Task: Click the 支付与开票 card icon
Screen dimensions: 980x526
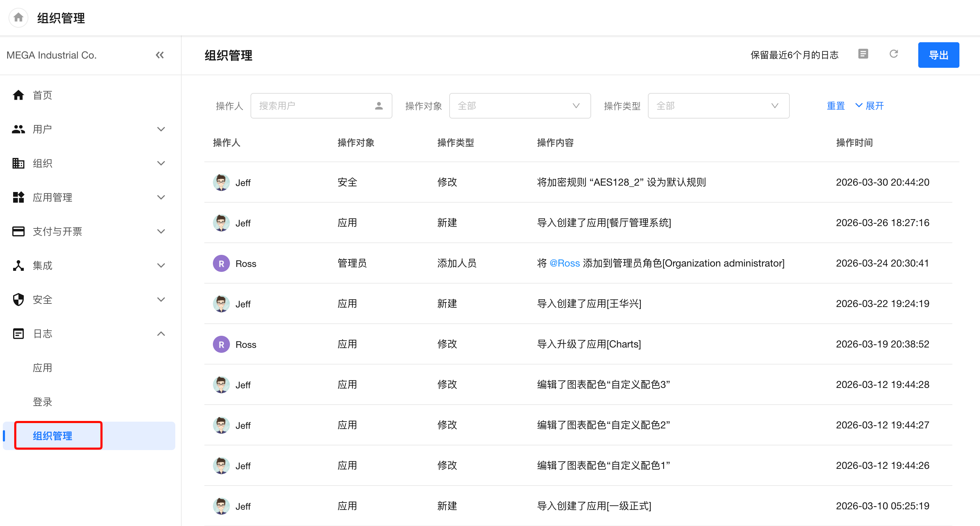Action: tap(18, 231)
